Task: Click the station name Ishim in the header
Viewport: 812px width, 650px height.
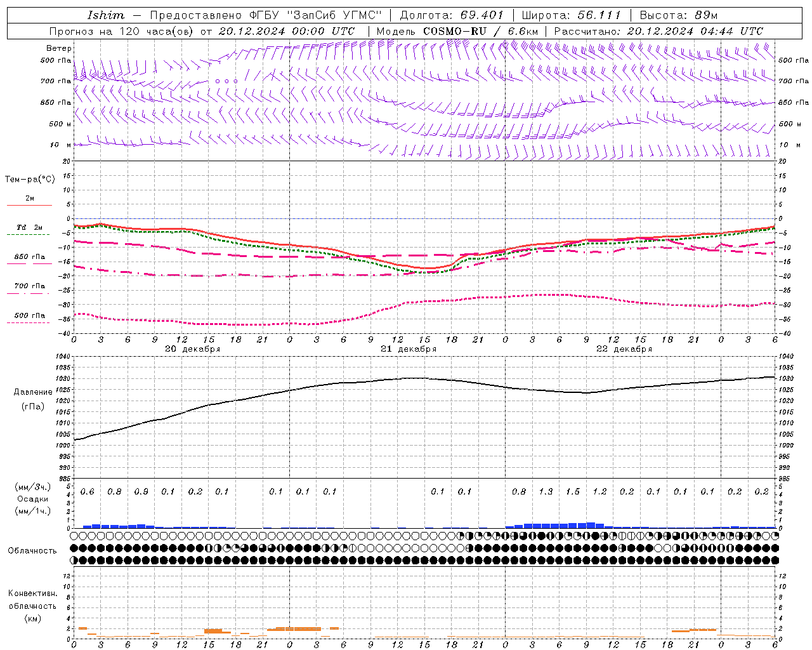Action: coord(106,15)
